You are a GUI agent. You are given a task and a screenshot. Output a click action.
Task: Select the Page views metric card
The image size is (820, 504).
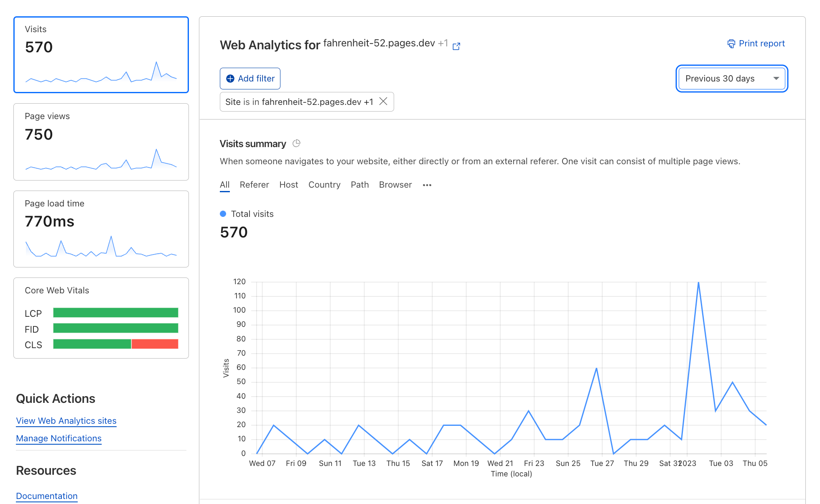click(101, 142)
